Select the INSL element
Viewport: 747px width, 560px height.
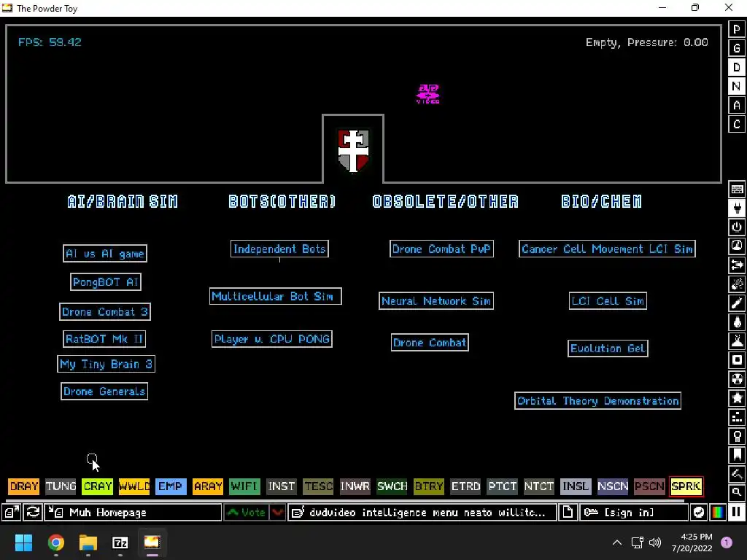pyautogui.click(x=576, y=486)
